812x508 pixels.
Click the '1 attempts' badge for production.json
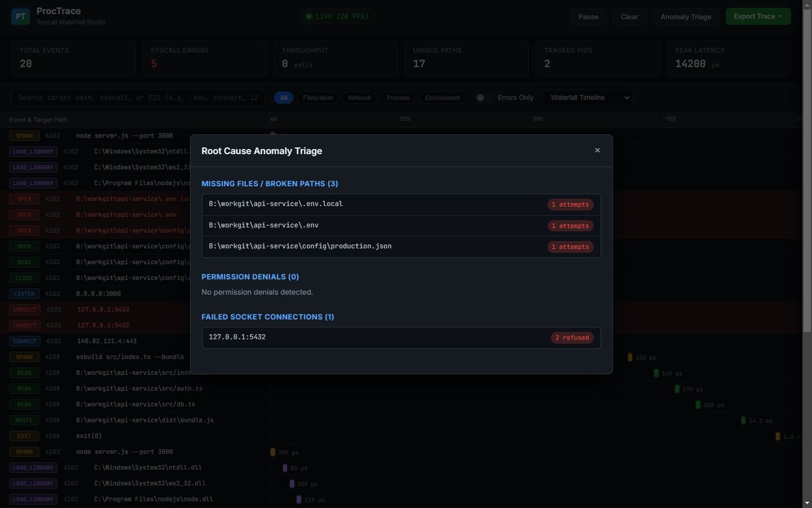click(570, 247)
